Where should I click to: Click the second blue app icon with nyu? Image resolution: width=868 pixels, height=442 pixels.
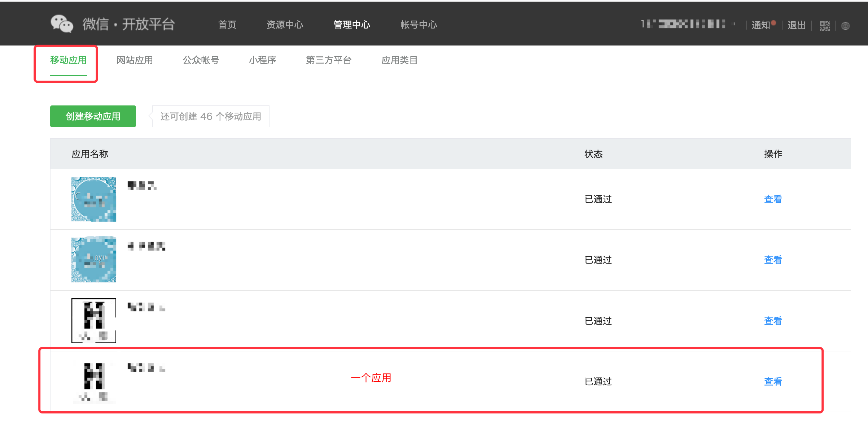pyautogui.click(x=93, y=259)
